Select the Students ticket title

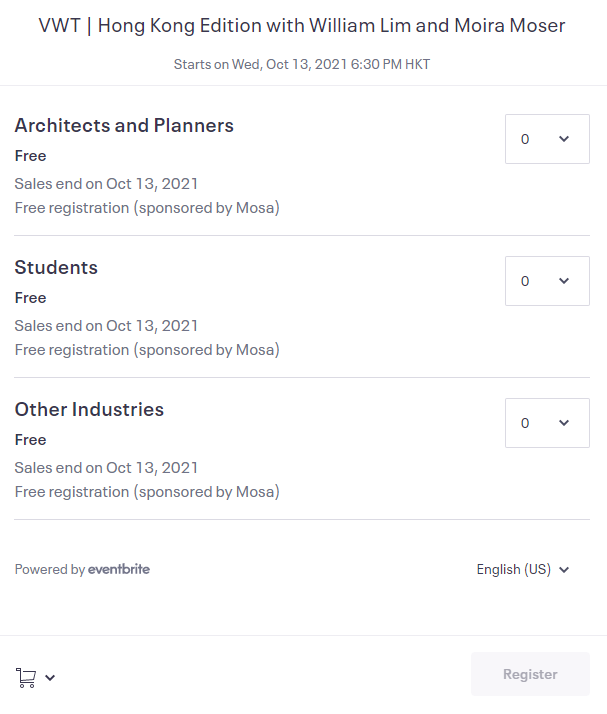click(x=56, y=267)
